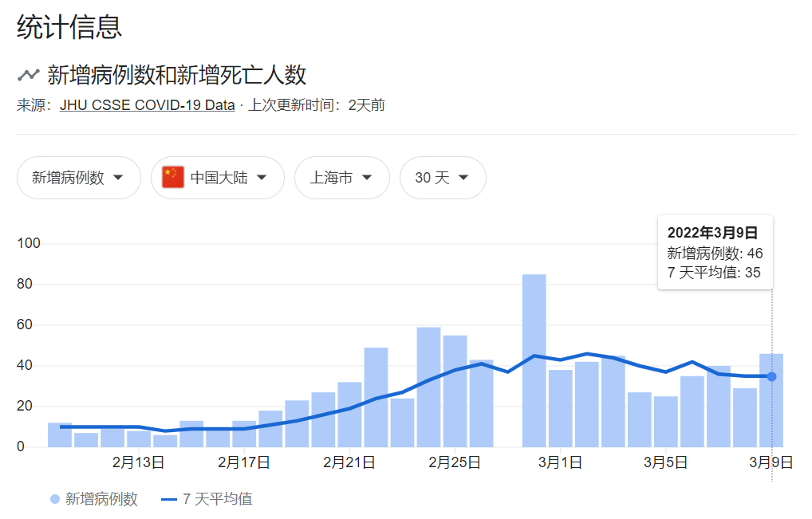
Task: Click the China flag icon
Action: tap(173, 177)
